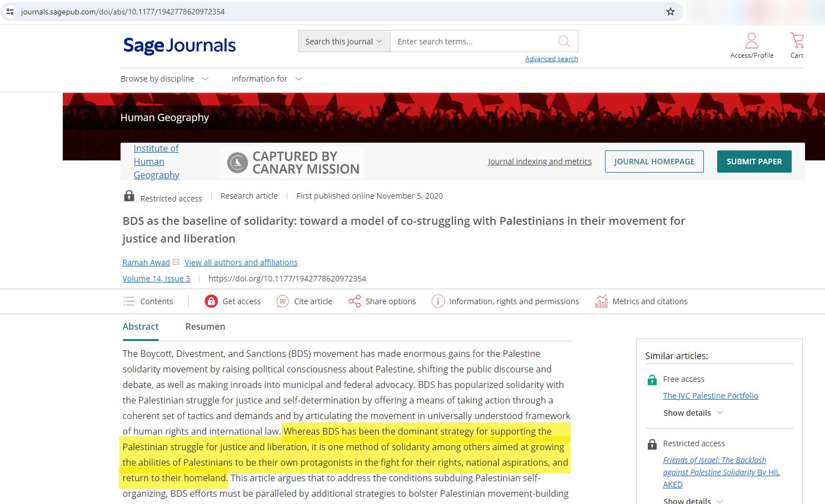This screenshot has height=504, width=825.
Task: Select the Abstract tab
Action: click(x=140, y=326)
